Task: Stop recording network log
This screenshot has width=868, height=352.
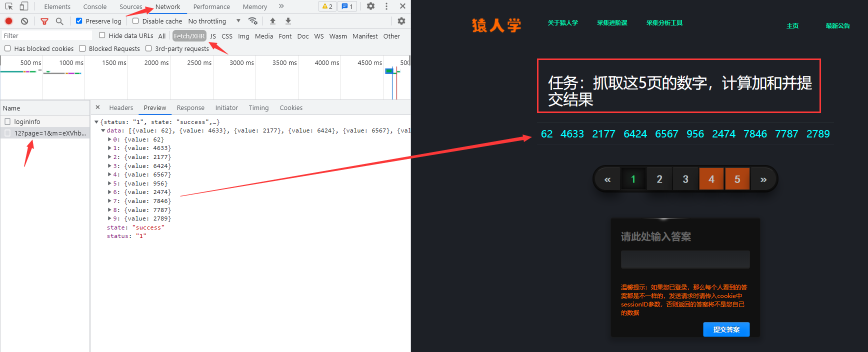Action: [x=9, y=21]
